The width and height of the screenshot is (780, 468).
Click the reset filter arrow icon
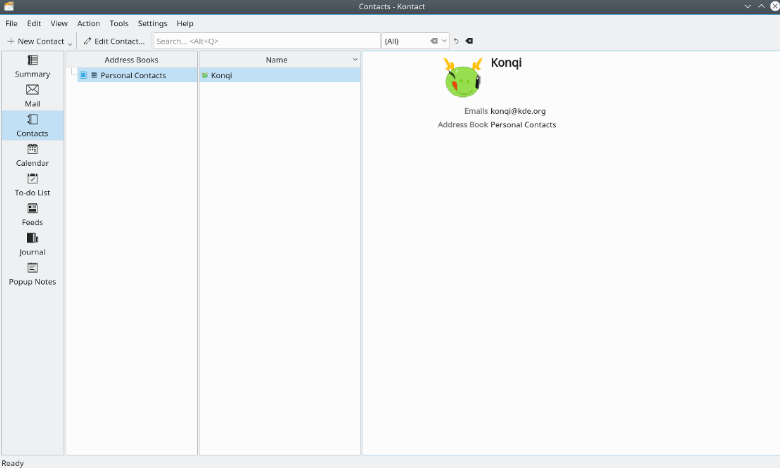[x=456, y=41]
